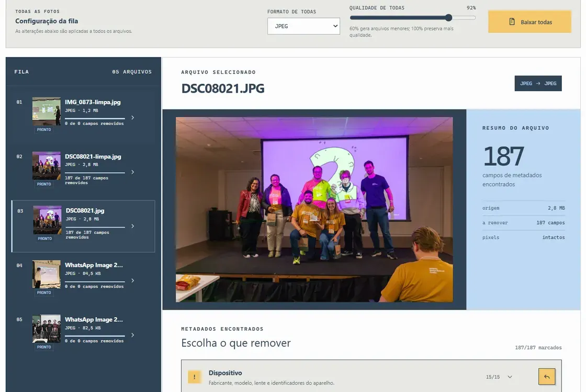The width and height of the screenshot is (586, 392).
Task: Click the undo arrow icon in Dispositivo row
Action: [x=546, y=377]
